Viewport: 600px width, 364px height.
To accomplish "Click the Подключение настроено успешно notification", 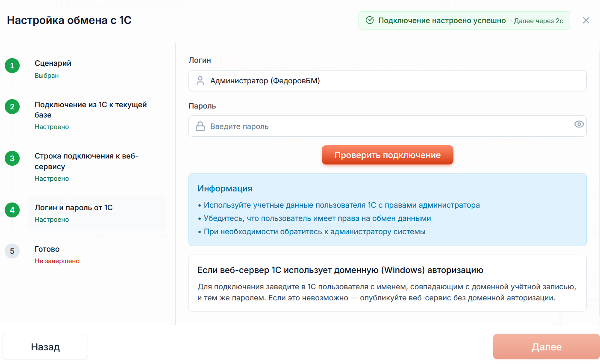I will coord(464,21).
